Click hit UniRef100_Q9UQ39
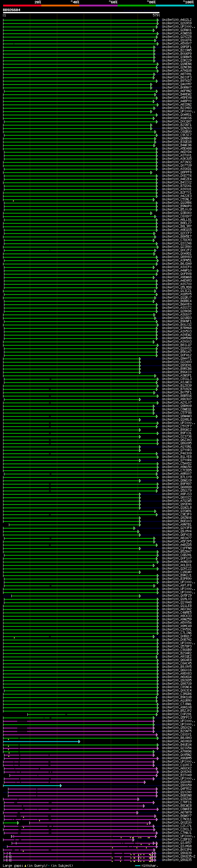The image size is (197, 868). coord(177,853)
